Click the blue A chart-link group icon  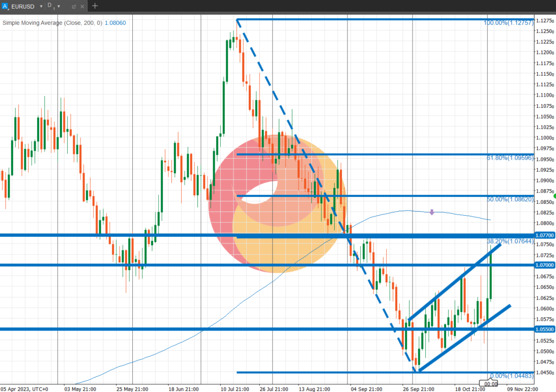point(5,7)
